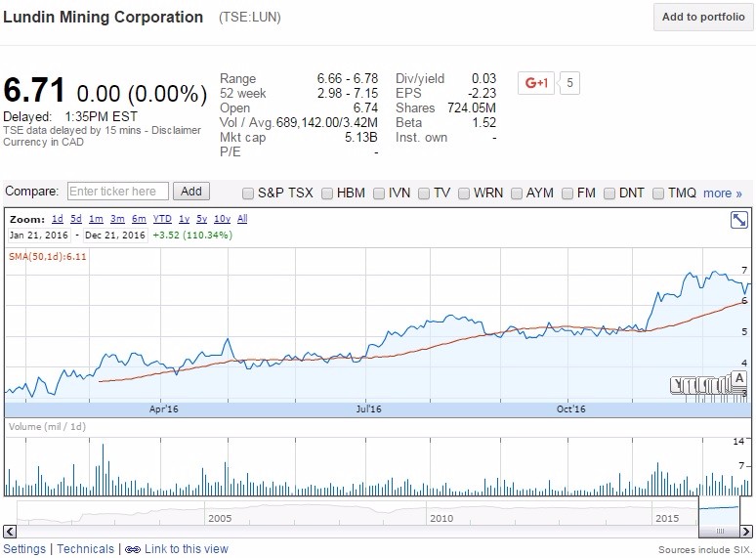This screenshot has height=558, width=756.
Task: Choose the 6m zoom range
Action: (139, 219)
